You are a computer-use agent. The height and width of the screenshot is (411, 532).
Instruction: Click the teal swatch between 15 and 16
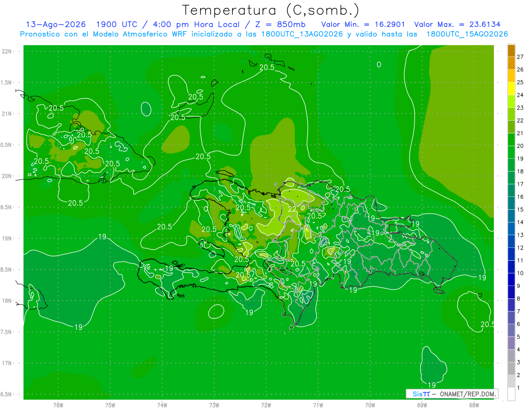click(511, 203)
